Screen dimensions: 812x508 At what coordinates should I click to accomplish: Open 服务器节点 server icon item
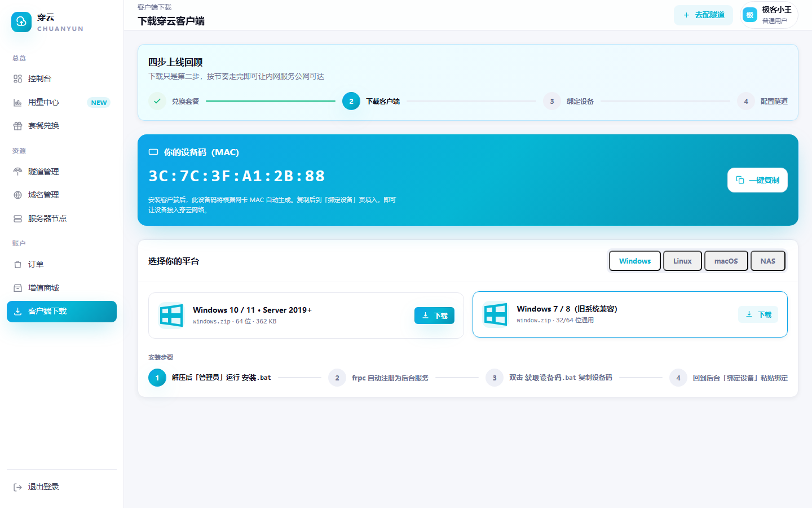click(x=17, y=218)
